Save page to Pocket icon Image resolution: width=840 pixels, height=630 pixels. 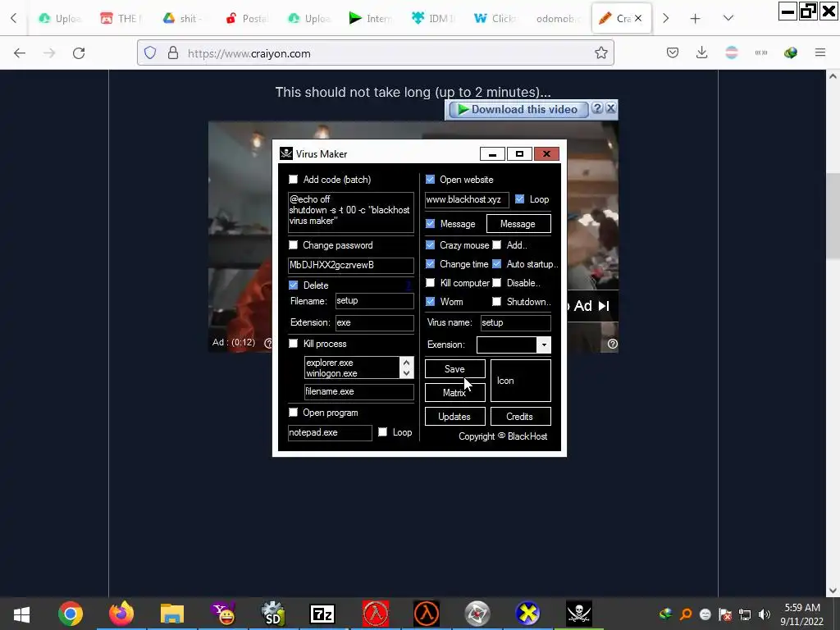tap(673, 52)
